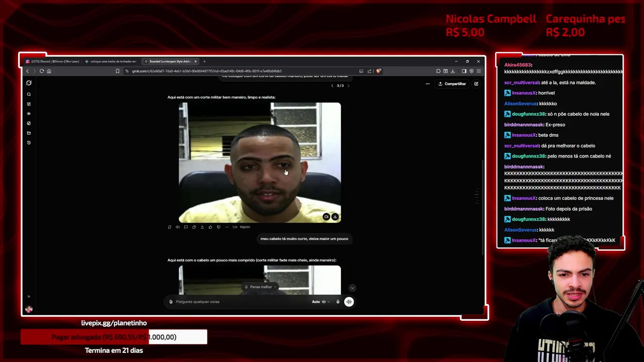Download the generated military haircut image
644x362 pixels.
335,217
